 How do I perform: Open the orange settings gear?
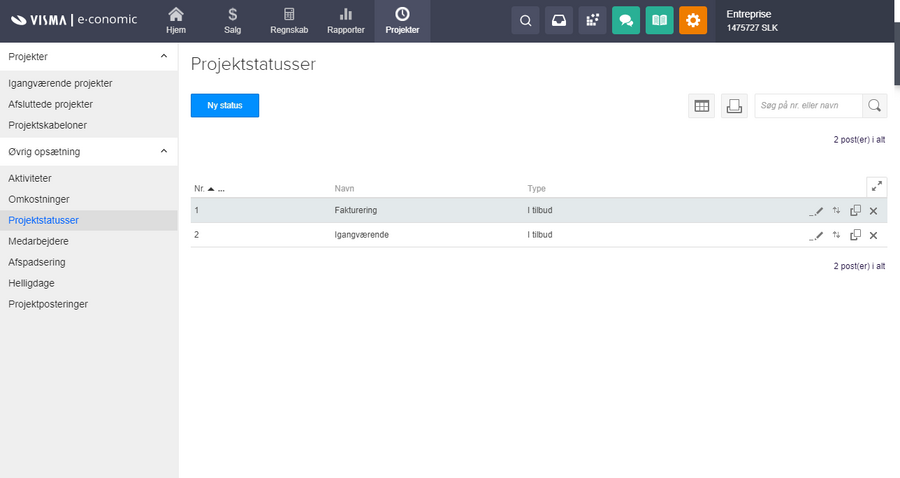pyautogui.click(x=692, y=20)
